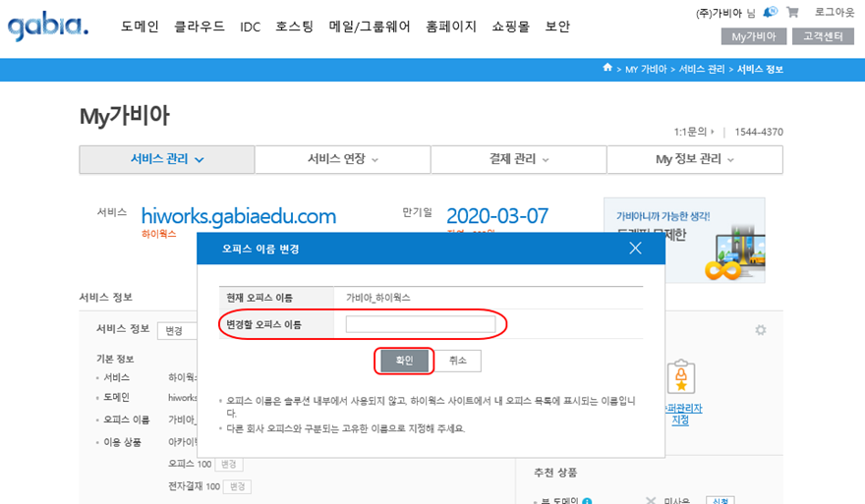This screenshot has height=504, width=865.
Task: Open the 호스팅 menu
Action: tap(295, 27)
